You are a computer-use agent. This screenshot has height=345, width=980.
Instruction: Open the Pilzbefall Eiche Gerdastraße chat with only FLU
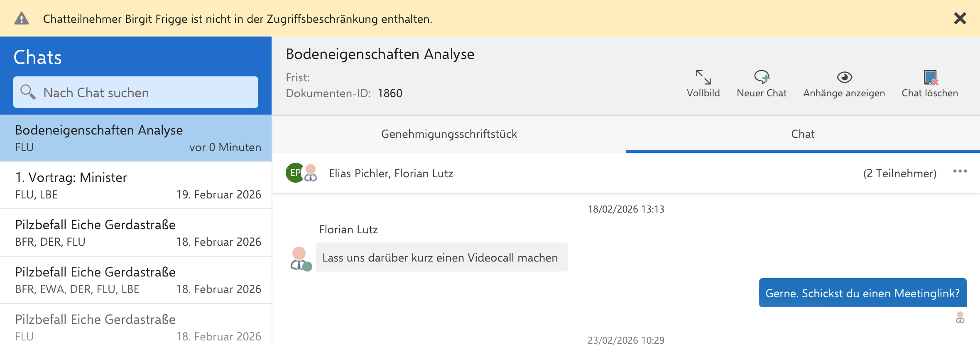click(x=136, y=325)
